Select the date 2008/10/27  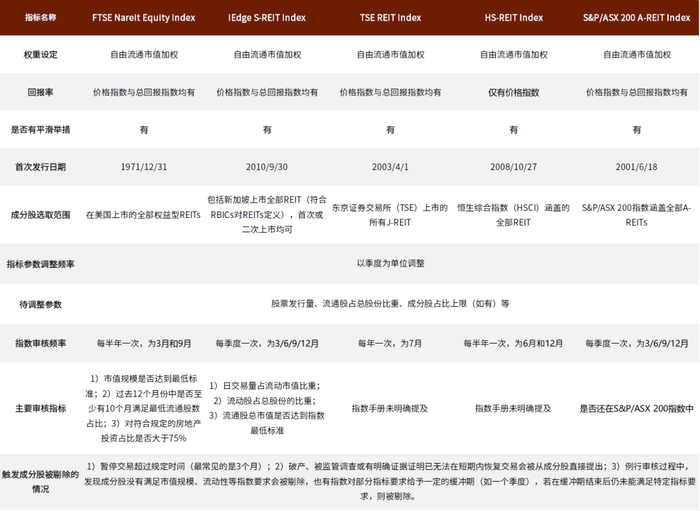[x=514, y=167]
